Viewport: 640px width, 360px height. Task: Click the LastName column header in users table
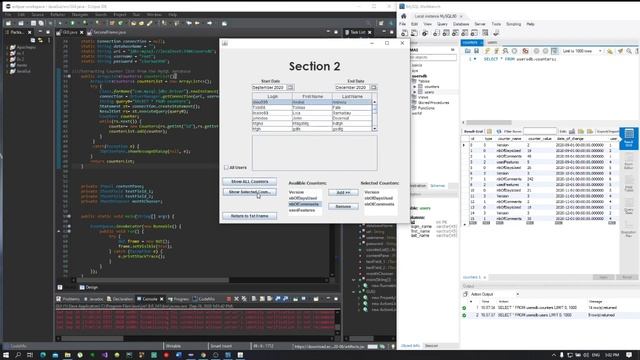pos(352,96)
